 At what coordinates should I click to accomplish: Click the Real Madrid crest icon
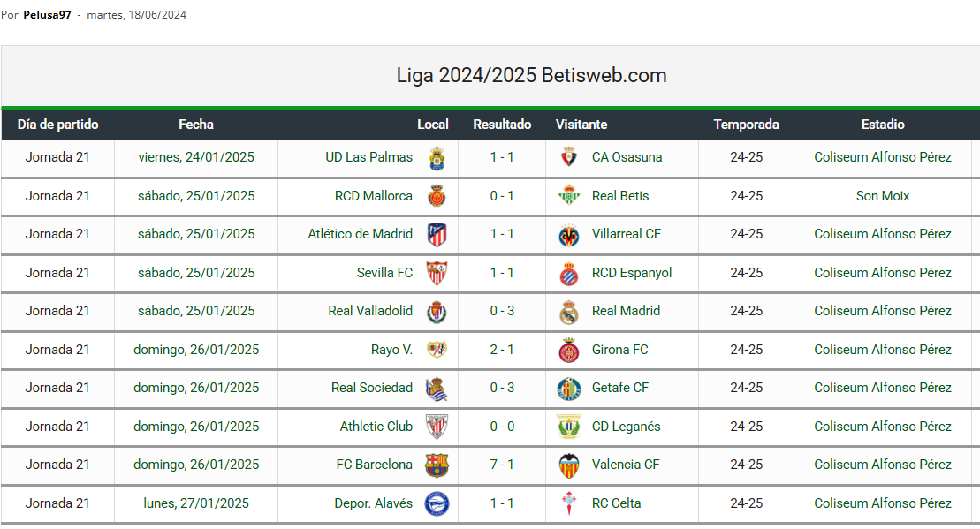[569, 312]
